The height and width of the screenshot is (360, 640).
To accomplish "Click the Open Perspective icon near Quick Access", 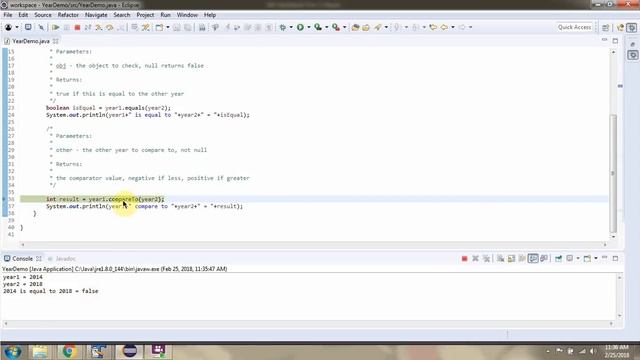I will coord(606,27).
